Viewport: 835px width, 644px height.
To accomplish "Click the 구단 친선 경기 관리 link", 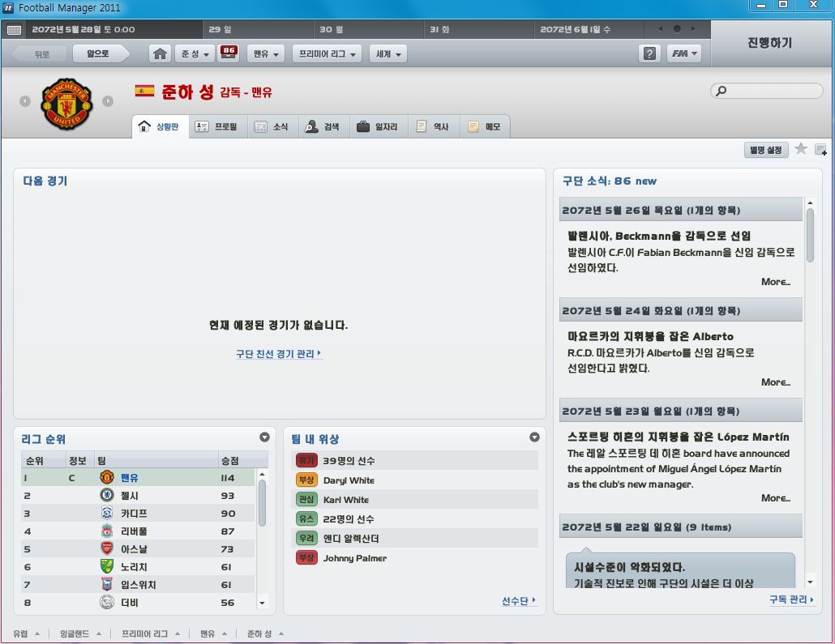I will pos(278,354).
